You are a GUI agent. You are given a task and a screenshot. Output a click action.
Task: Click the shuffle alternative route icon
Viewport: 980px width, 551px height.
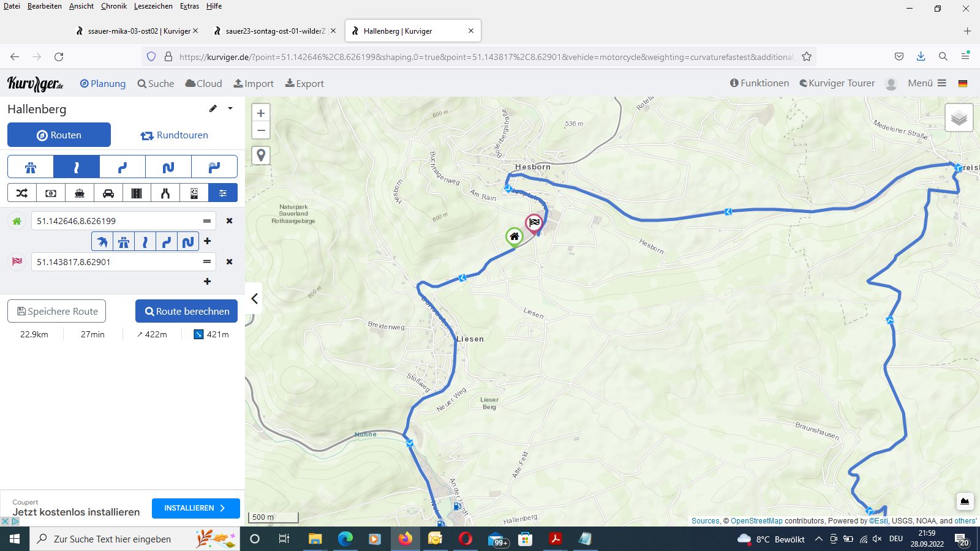click(x=22, y=193)
